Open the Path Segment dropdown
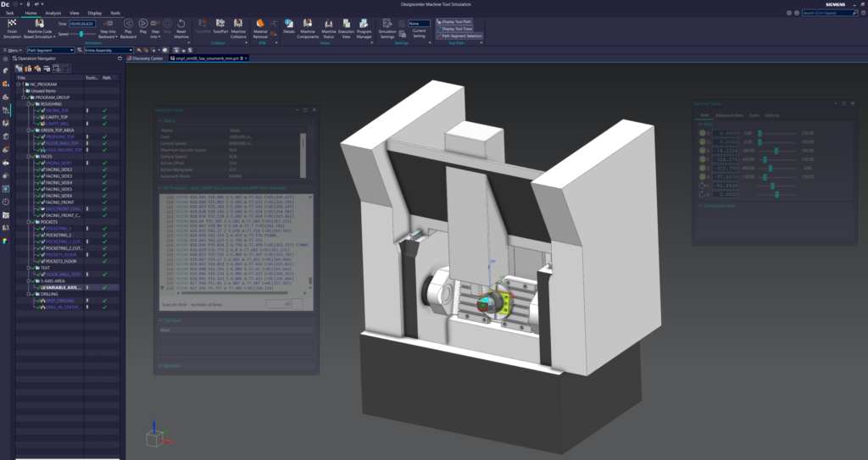Image resolution: width=868 pixels, height=460 pixels. (49, 50)
